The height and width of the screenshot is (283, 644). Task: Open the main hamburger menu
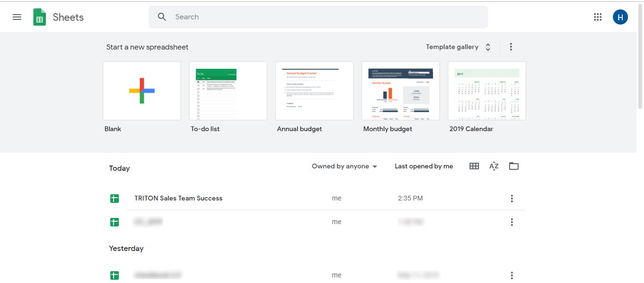pyautogui.click(x=17, y=17)
